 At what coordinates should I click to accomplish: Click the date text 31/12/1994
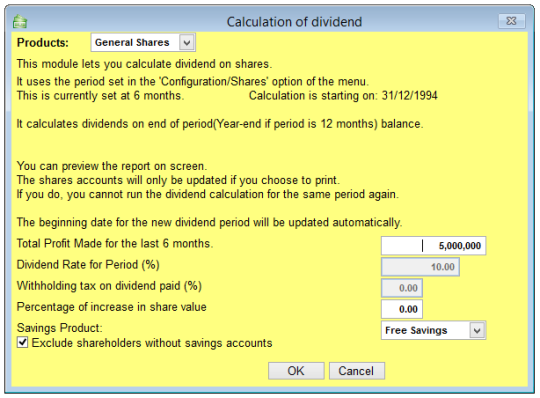click(x=409, y=95)
